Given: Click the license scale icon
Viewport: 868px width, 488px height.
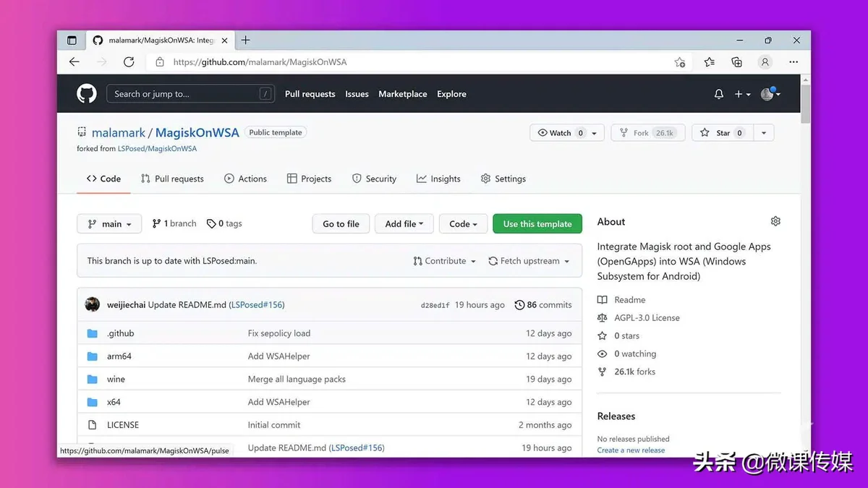Looking at the screenshot, I should tap(603, 318).
